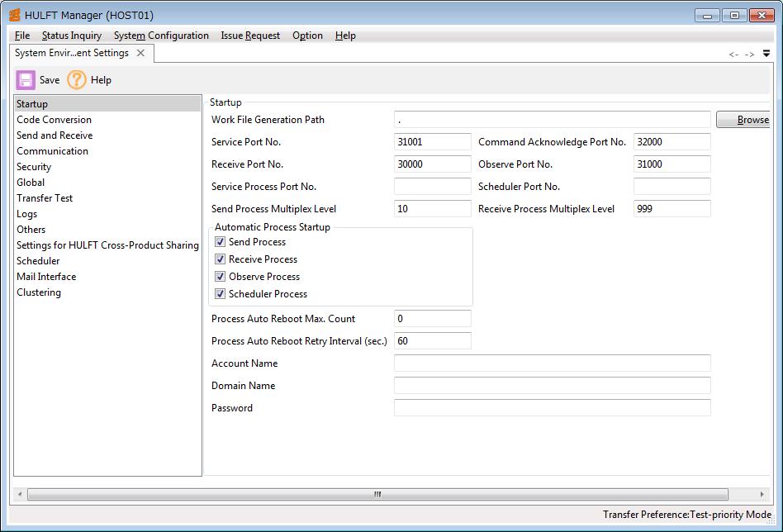This screenshot has height=532, width=783.
Task: Open the Status Inquiry menu
Action: pos(72,36)
